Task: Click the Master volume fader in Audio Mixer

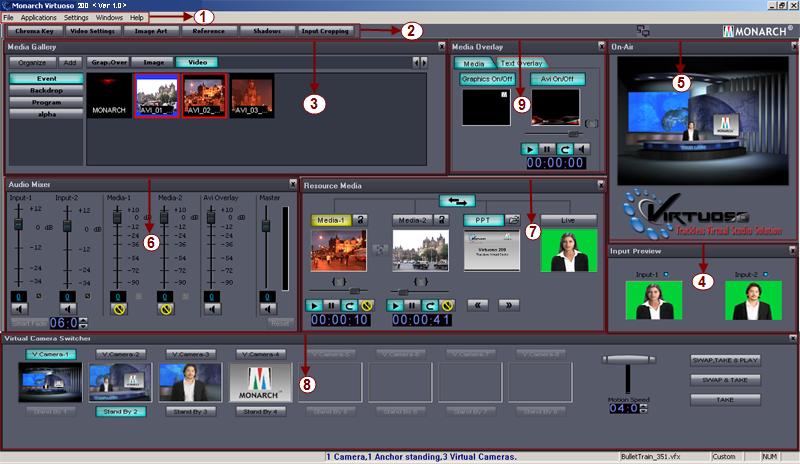Action: (x=265, y=225)
